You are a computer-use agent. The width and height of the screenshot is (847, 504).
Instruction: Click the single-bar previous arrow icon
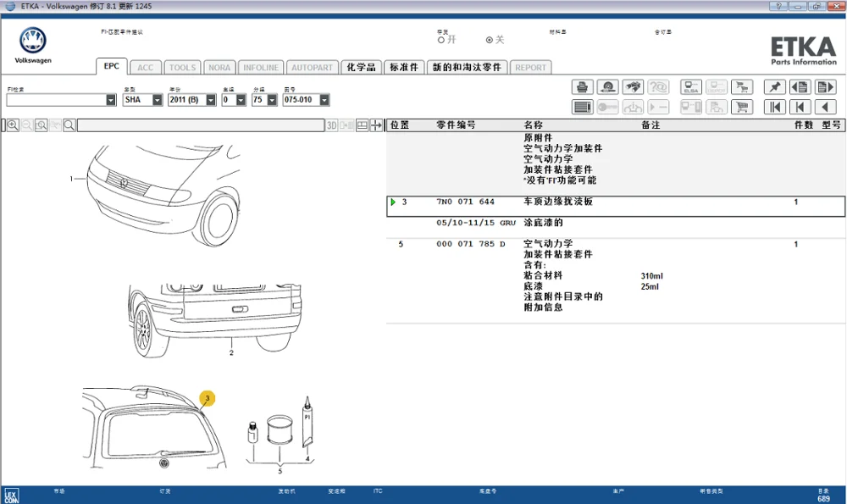coord(800,107)
